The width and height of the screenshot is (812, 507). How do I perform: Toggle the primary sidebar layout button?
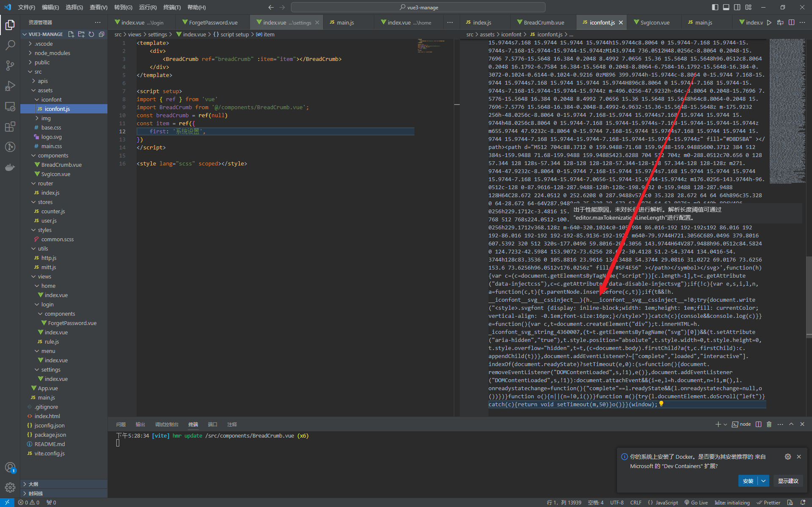715,7
